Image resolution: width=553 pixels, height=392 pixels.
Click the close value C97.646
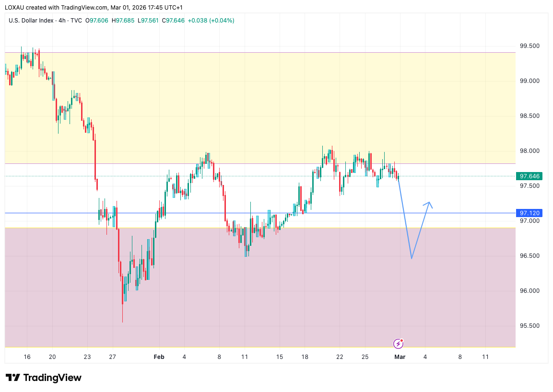(173, 21)
